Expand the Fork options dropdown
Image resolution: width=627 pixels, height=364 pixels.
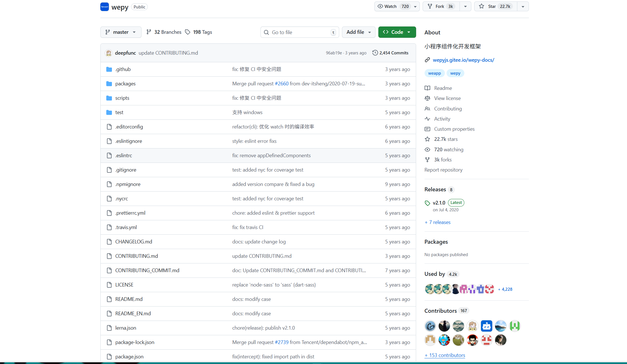click(465, 6)
